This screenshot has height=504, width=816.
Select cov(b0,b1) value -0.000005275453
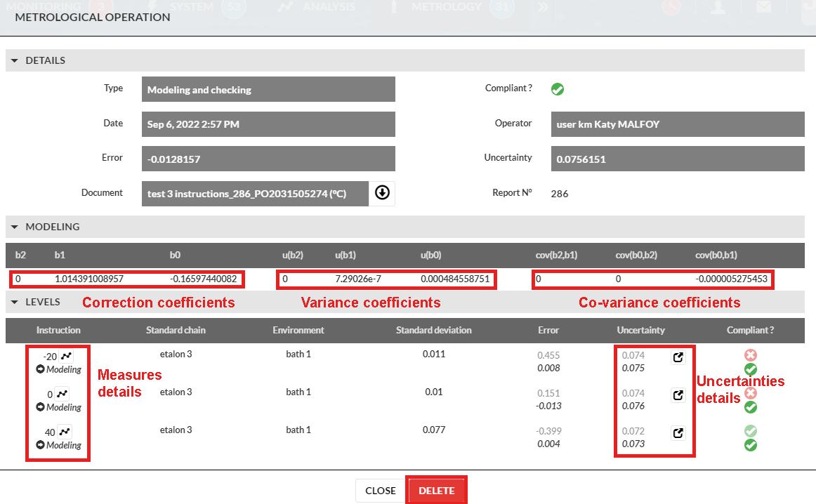tap(731, 279)
